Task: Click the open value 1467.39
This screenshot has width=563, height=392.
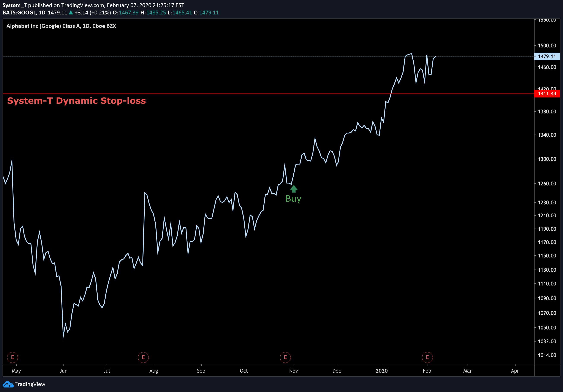Action: click(x=129, y=13)
